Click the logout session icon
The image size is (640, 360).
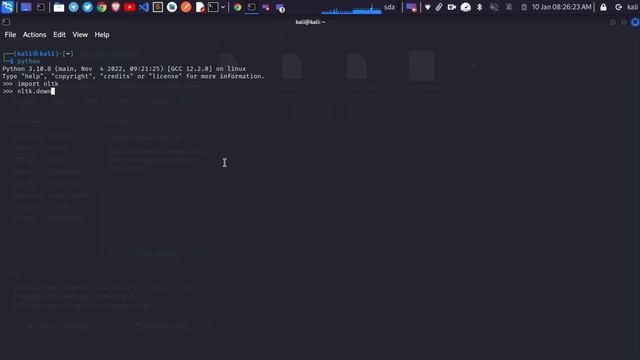tap(618, 7)
